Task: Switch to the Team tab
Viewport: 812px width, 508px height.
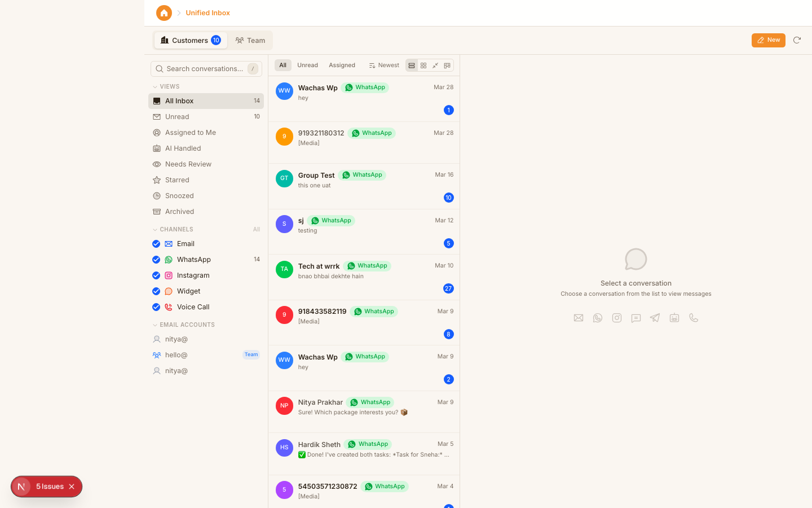Action: pos(250,40)
